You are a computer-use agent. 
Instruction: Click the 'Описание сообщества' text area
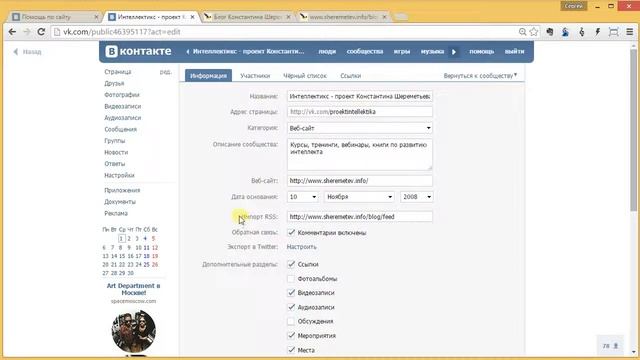pos(360,155)
